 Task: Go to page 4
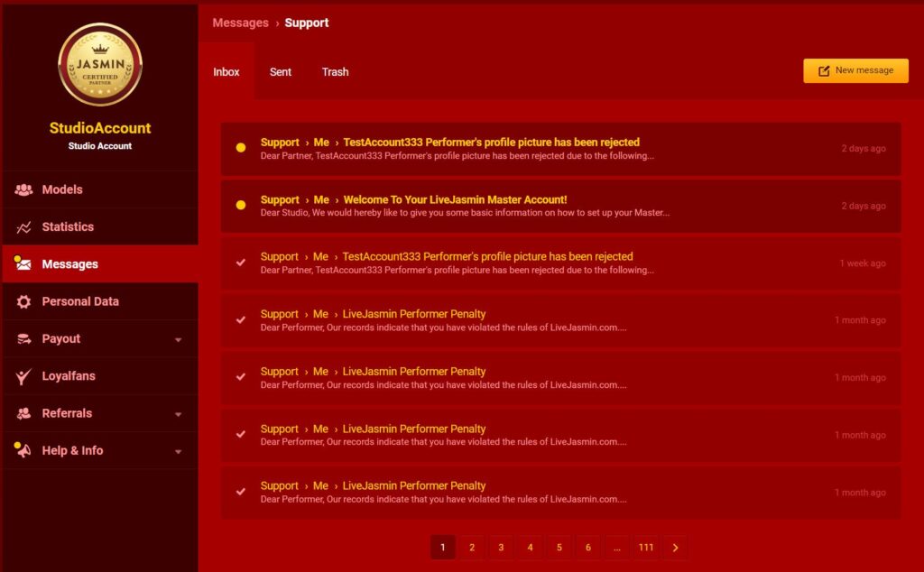(530, 548)
